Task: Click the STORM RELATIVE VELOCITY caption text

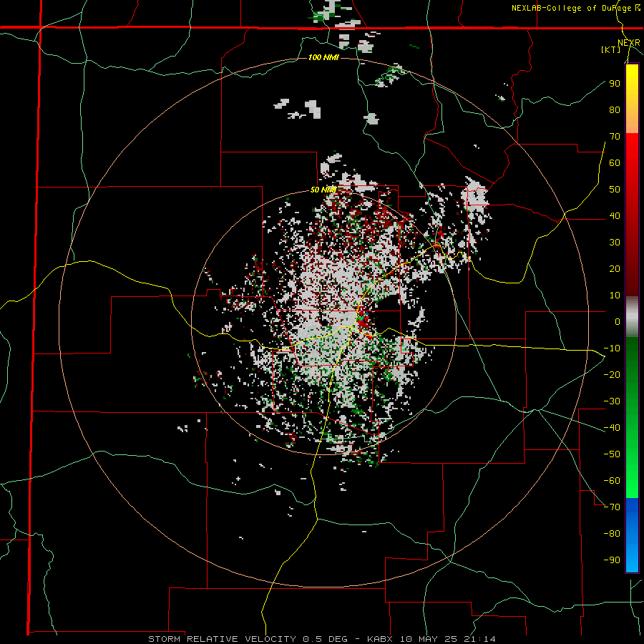Action: (x=222, y=639)
